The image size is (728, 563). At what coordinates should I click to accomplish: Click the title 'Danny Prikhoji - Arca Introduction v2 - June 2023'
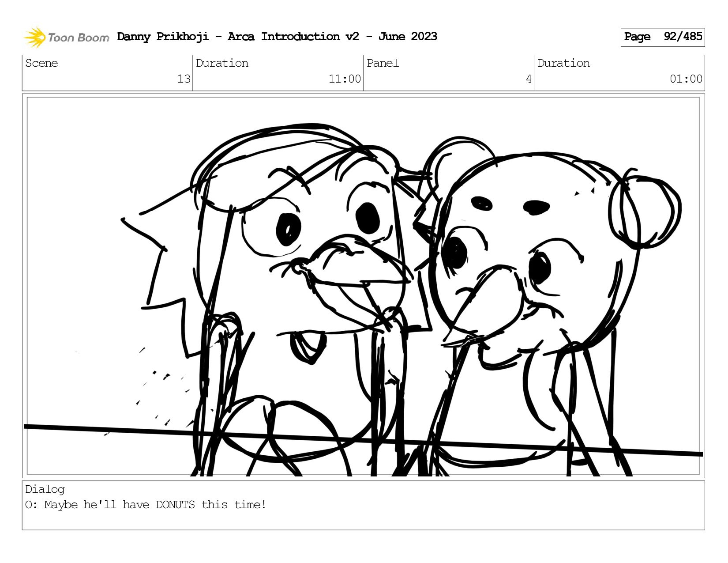click(277, 37)
